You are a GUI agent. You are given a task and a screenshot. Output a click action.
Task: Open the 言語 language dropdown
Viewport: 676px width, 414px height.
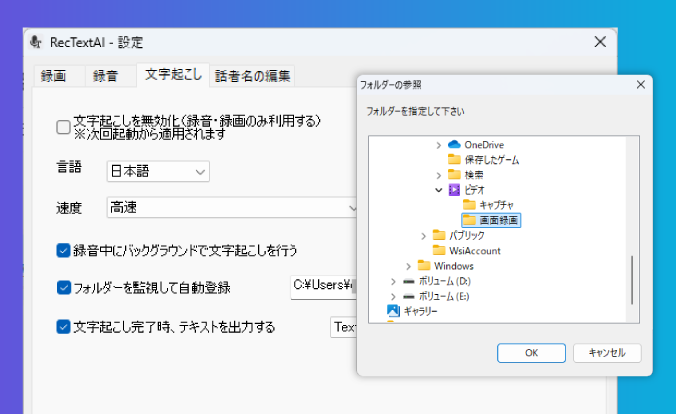(158, 172)
